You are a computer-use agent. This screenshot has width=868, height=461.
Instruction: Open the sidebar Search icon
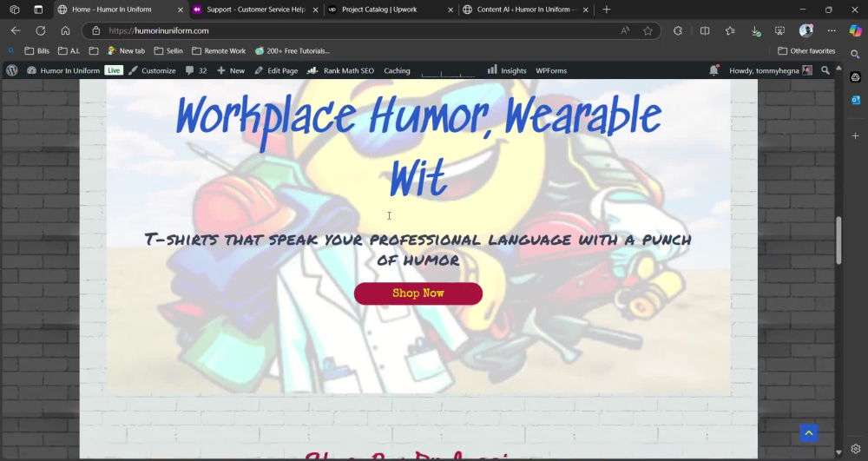click(855, 54)
